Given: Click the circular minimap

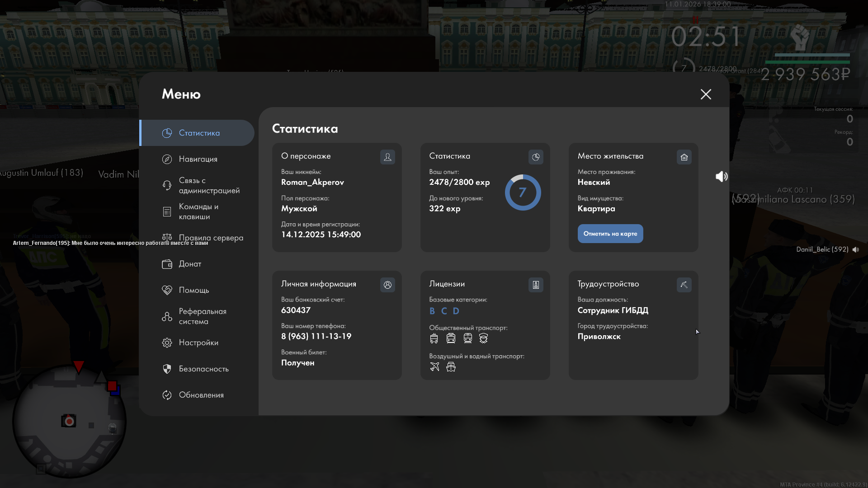Looking at the screenshot, I should (69, 421).
